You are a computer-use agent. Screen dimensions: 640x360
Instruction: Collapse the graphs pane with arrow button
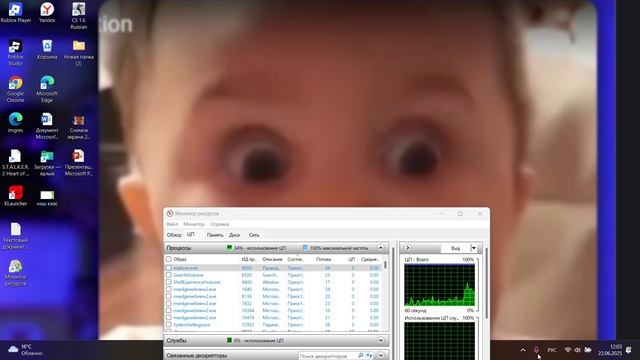coord(407,248)
